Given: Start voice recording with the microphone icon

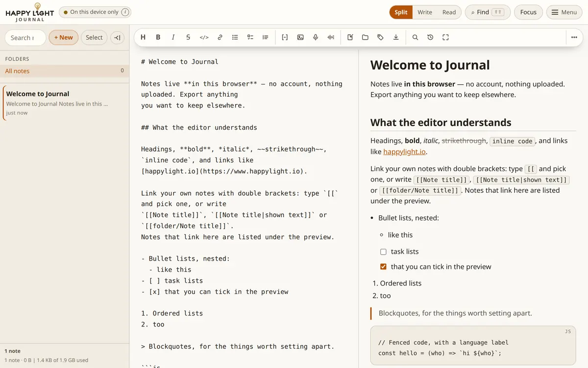Looking at the screenshot, I should coord(316,37).
